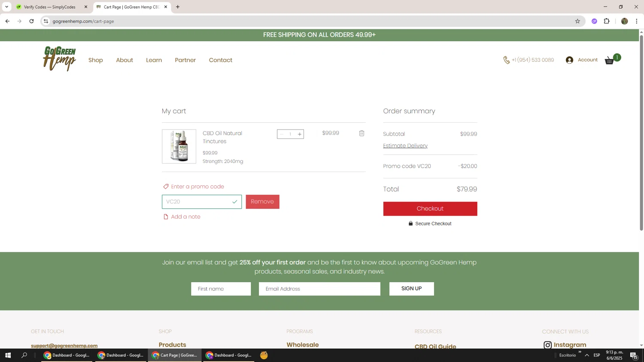Decrease CBD Oil quantity with minus

[x=282, y=134]
